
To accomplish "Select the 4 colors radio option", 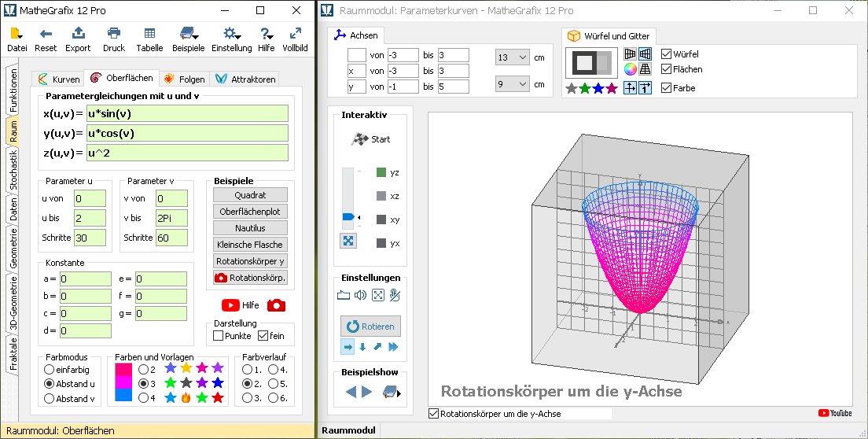I will 143,397.
